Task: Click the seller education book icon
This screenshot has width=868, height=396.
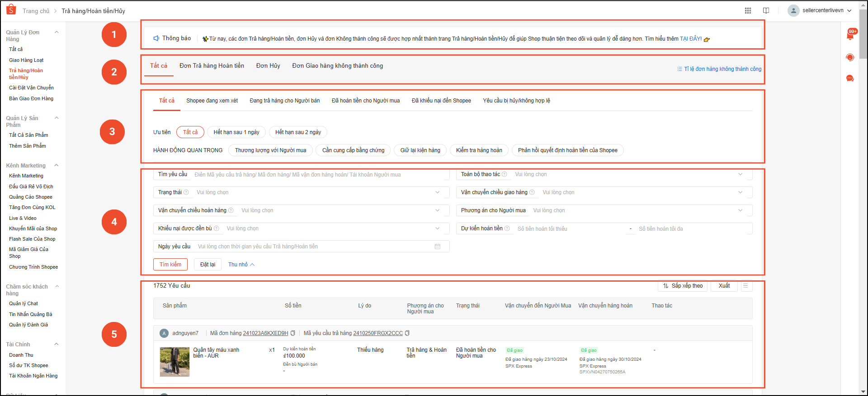Action: click(x=766, y=10)
